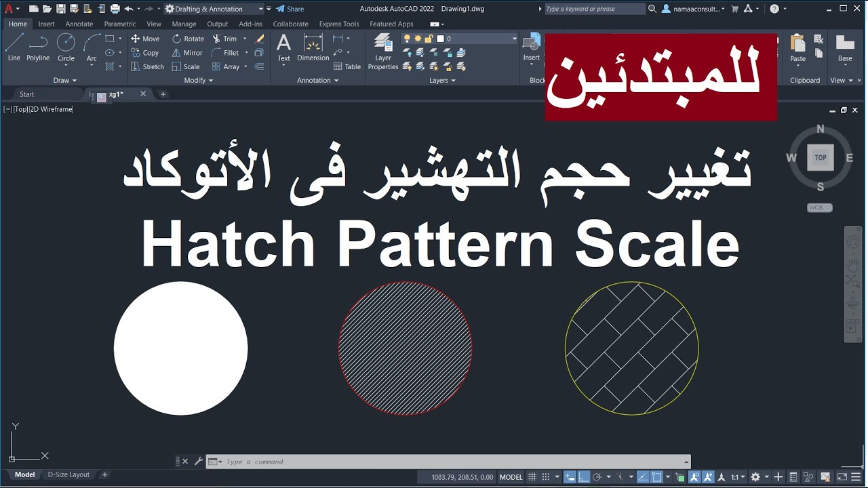Open the Trim dropdown arrow
Screen dimensions: 868x488
[x=245, y=39]
